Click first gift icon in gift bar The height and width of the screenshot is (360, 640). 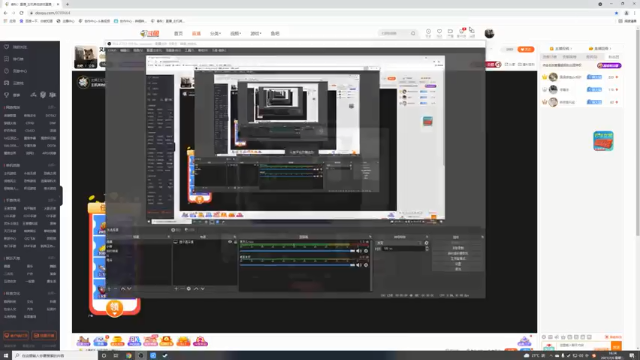click(83, 341)
